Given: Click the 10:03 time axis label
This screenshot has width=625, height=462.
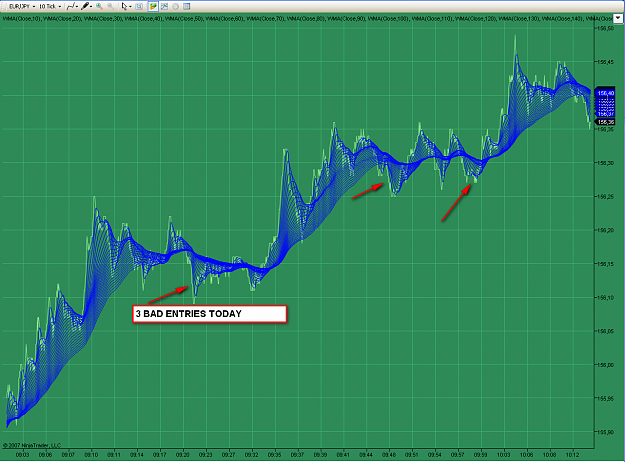Looking at the screenshot, I should 503,454.
